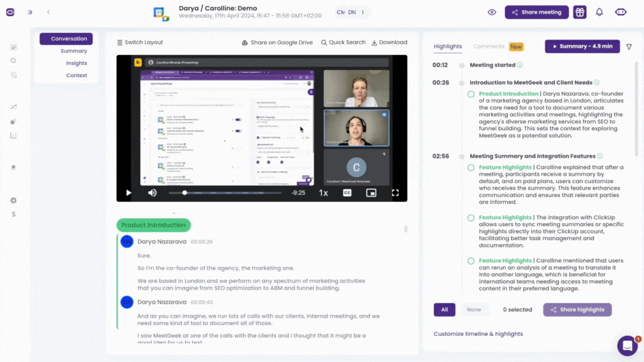
Task: Jump to 02:56 timeline marker
Action: tap(440, 156)
